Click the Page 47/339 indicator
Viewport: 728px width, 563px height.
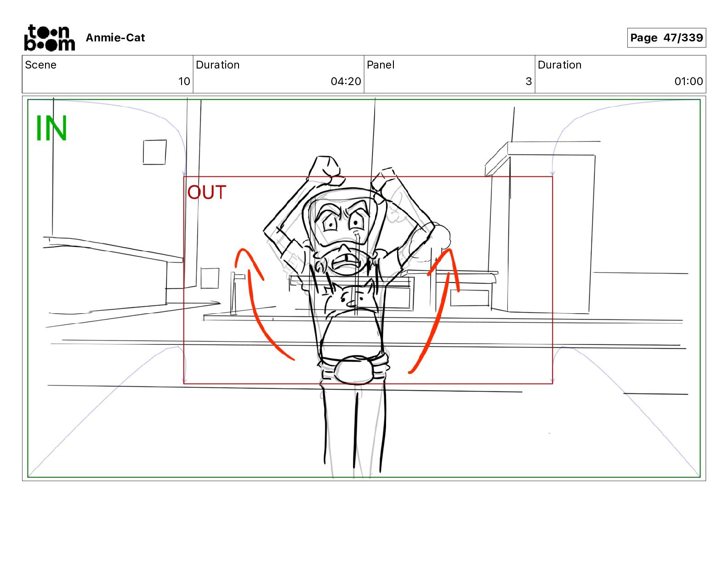(x=666, y=38)
